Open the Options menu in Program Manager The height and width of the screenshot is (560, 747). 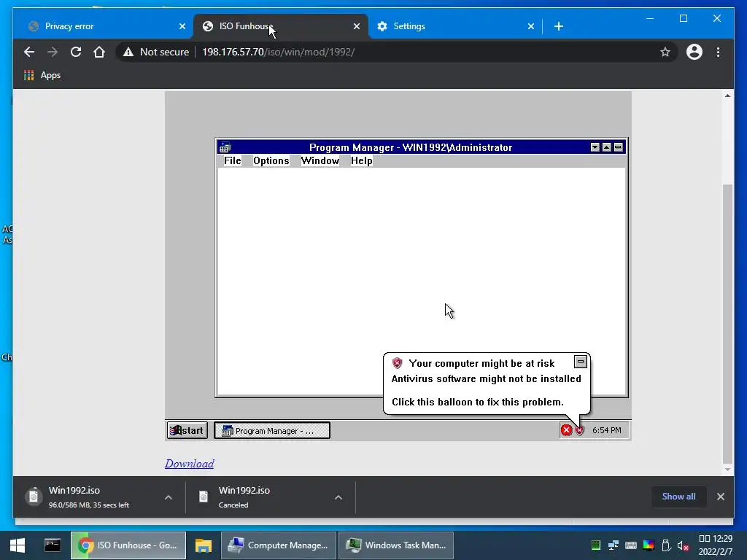click(271, 161)
